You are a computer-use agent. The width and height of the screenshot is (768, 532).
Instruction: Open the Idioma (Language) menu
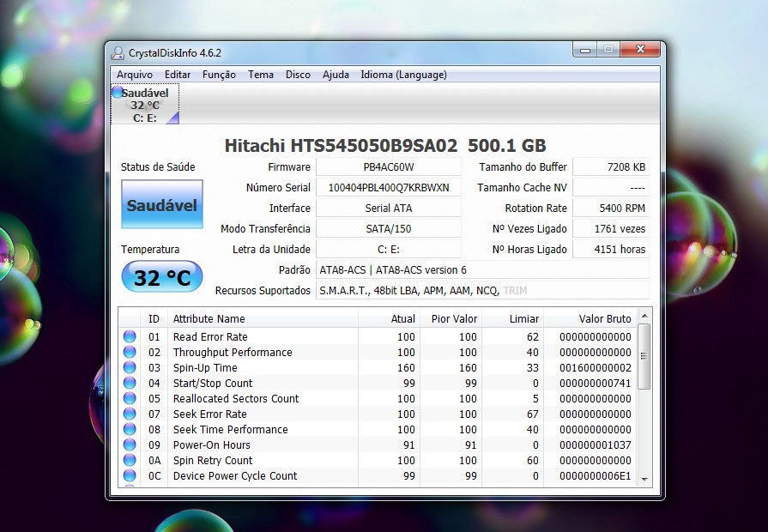403,75
